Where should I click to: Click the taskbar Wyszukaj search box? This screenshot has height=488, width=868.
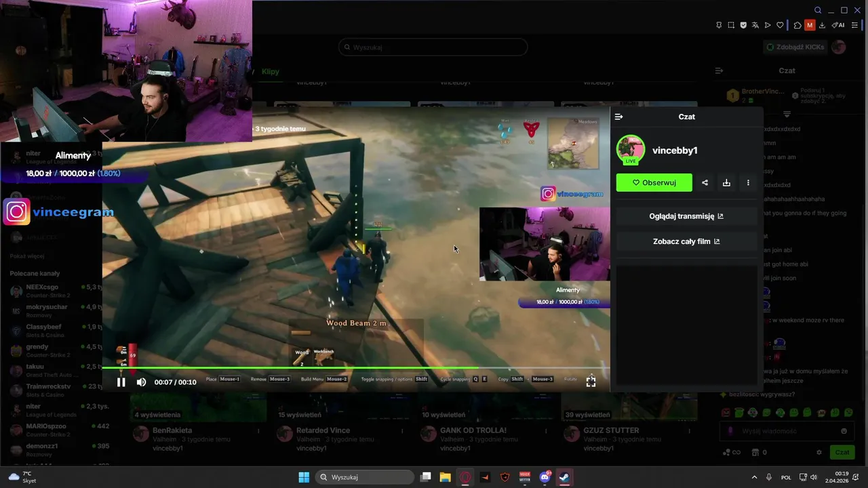[366, 477]
